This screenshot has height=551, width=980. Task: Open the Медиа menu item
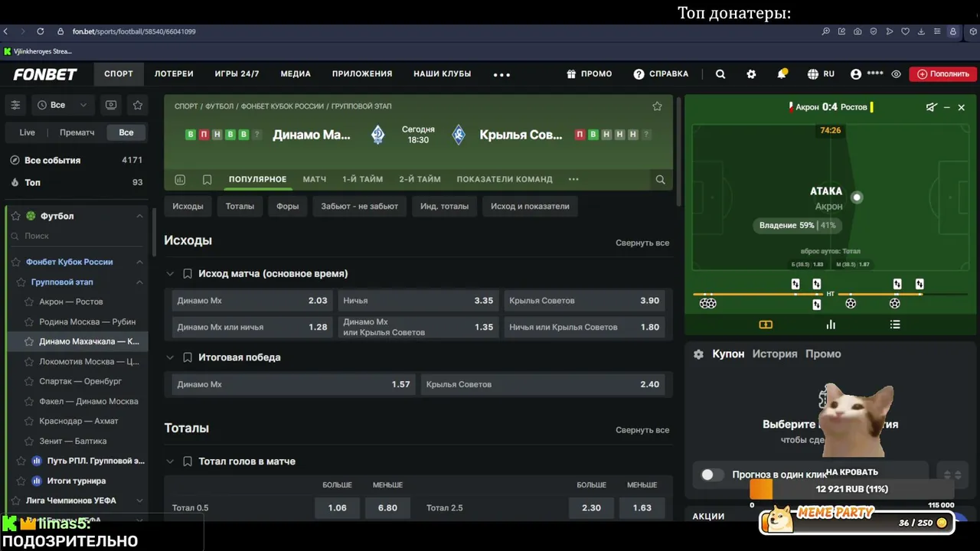tap(296, 74)
